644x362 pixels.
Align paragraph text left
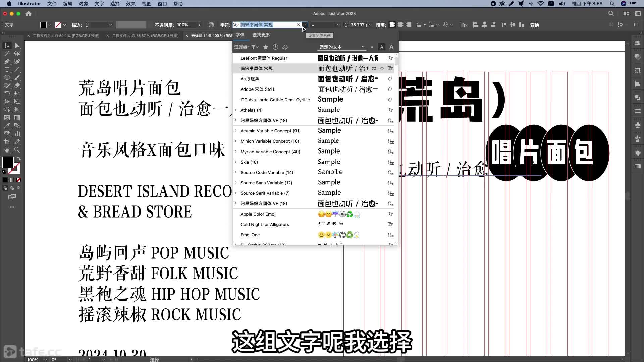(392, 25)
